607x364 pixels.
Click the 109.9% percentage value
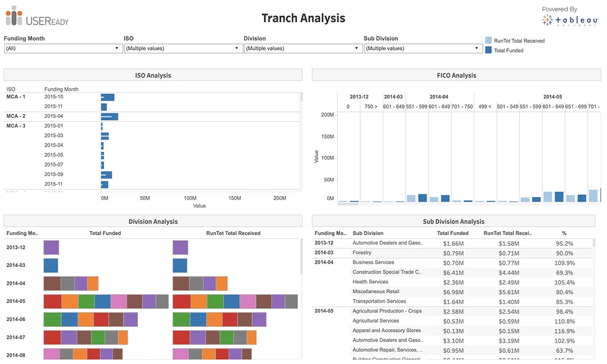point(564,263)
